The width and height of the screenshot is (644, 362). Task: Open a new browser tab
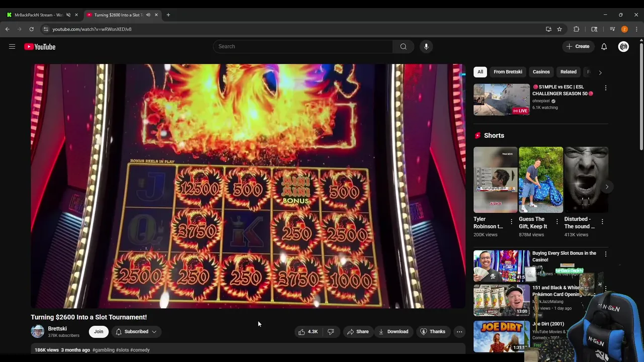168,15
